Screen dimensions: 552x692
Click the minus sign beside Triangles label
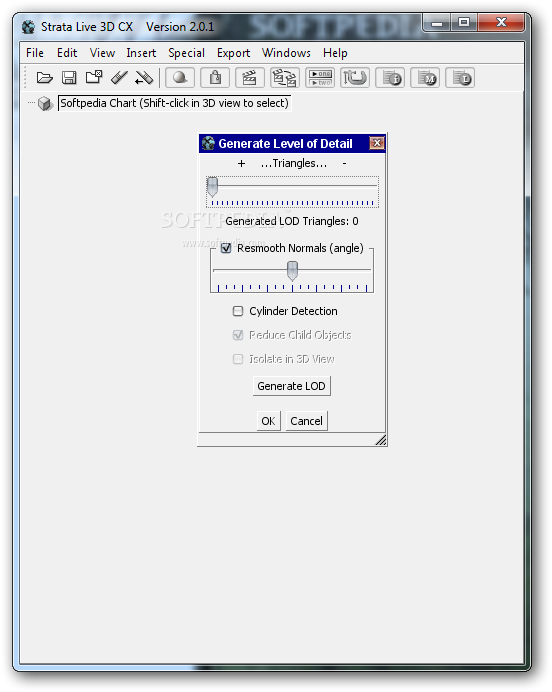point(344,164)
